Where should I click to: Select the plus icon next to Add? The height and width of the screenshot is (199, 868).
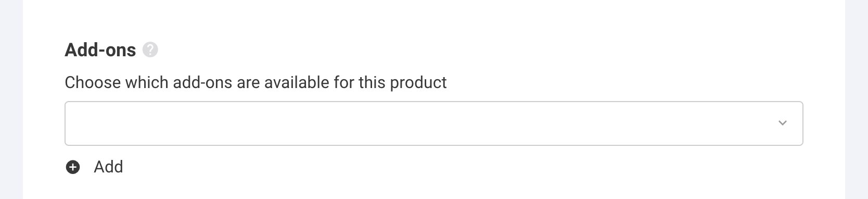click(73, 167)
